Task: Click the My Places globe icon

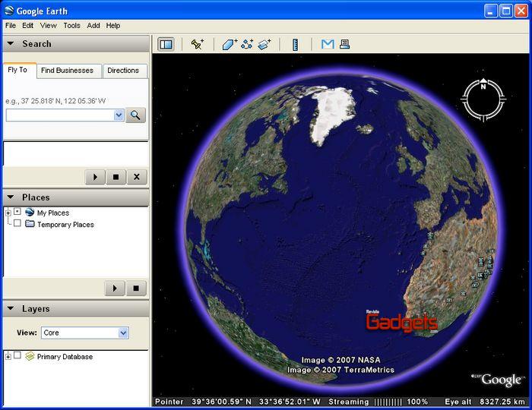Action: pos(30,212)
